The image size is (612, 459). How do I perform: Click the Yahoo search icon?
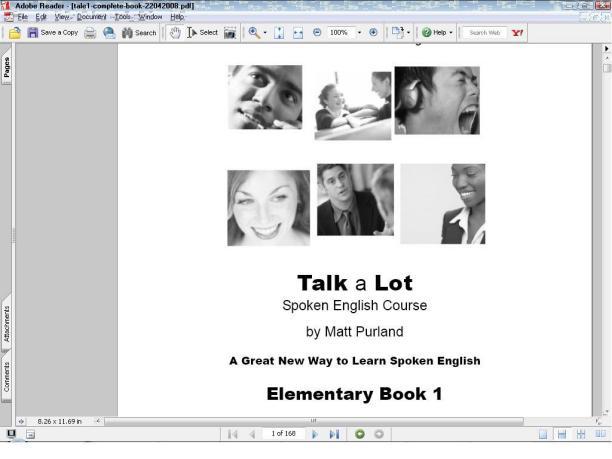click(517, 33)
